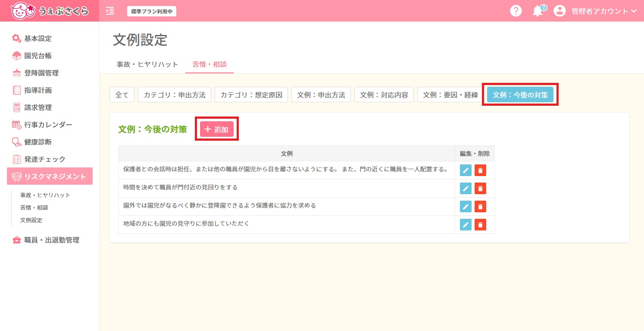Open the notifications bell icon
This screenshot has width=644, height=331.
(538, 11)
